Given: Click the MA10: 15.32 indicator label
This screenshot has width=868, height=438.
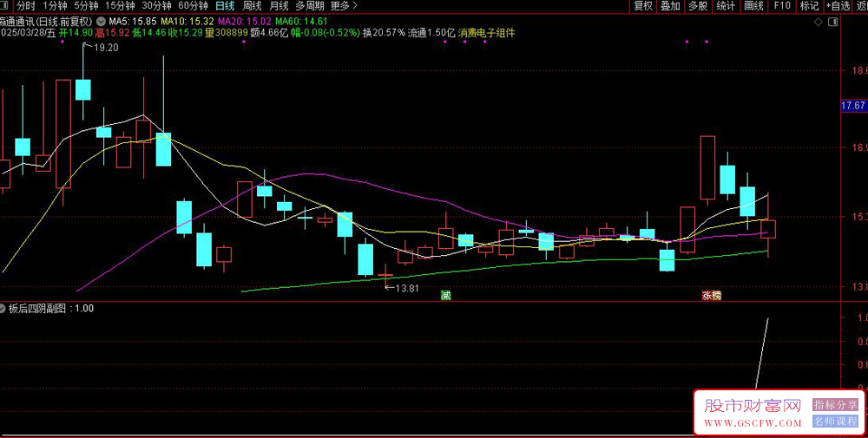Looking at the screenshot, I should click(x=187, y=22).
